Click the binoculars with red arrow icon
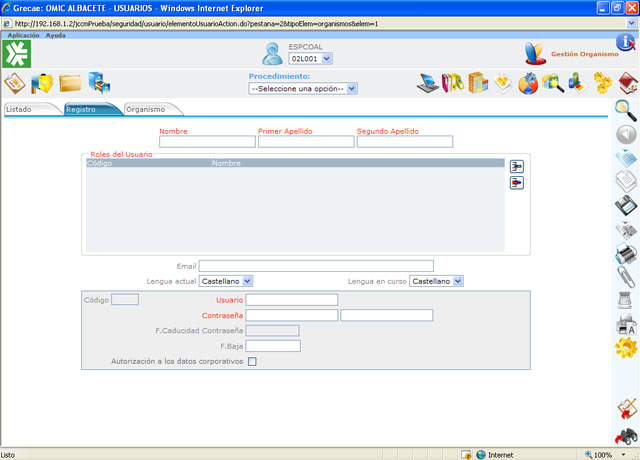640x460 pixels. (x=627, y=436)
